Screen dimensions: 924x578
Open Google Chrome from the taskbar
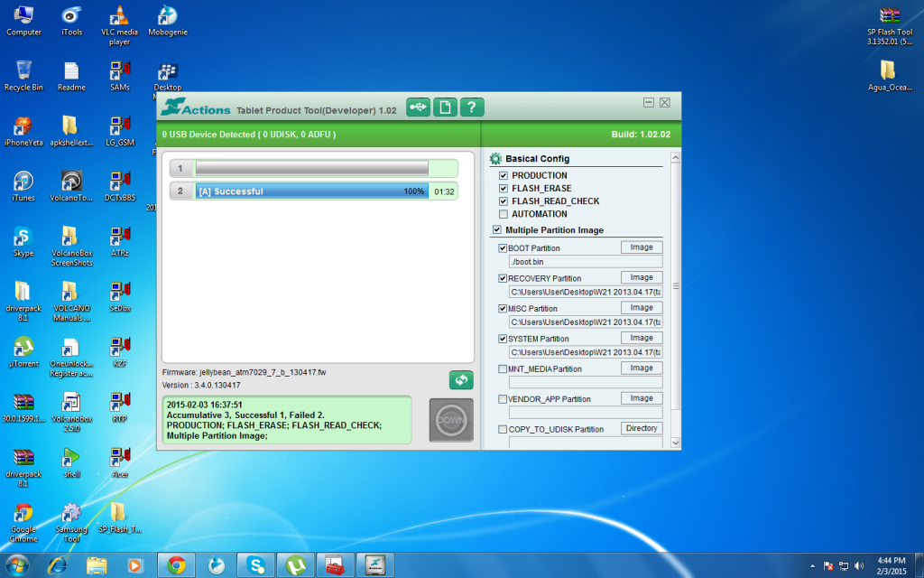point(176,565)
